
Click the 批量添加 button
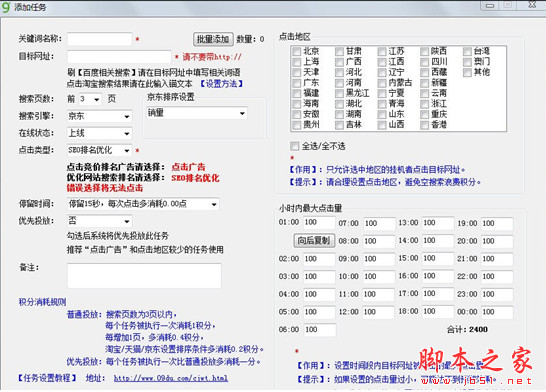point(213,39)
